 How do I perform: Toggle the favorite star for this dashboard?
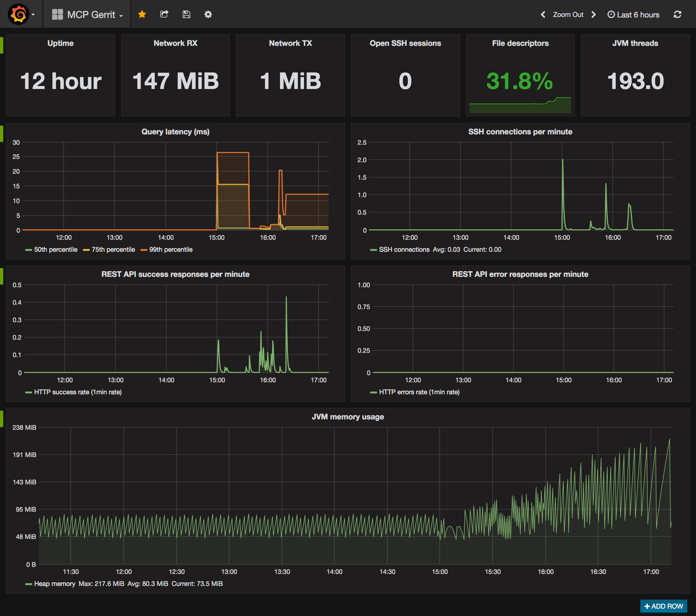[142, 14]
